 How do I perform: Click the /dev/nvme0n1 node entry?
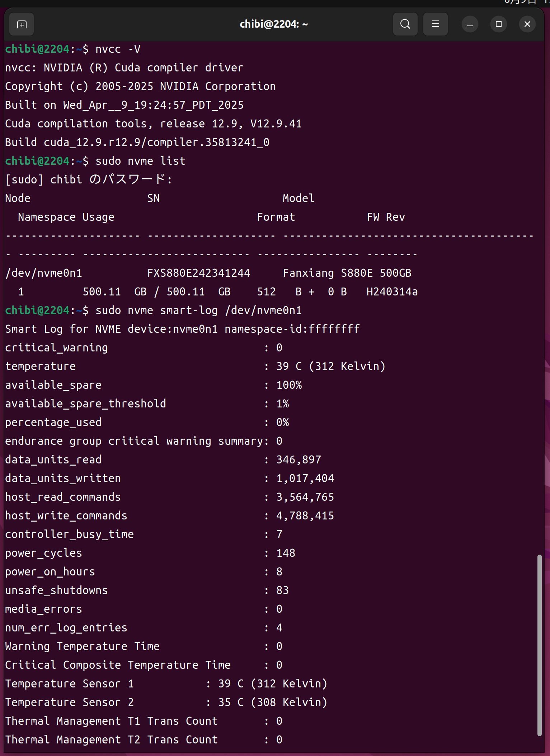[x=44, y=273]
